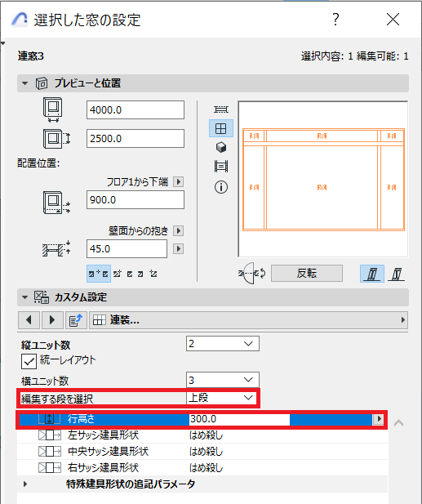422x504 pixels.
Task: Open the custom settings page list icon
Action: coord(76,320)
